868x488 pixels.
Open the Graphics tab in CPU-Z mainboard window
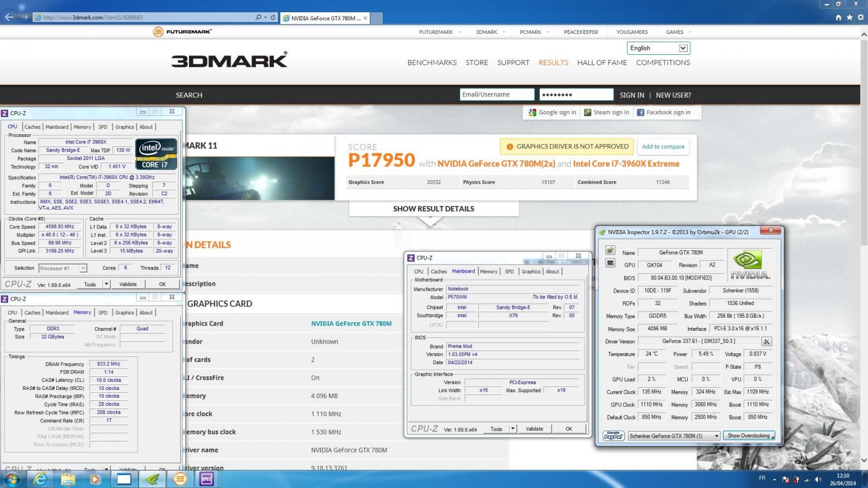coord(531,272)
